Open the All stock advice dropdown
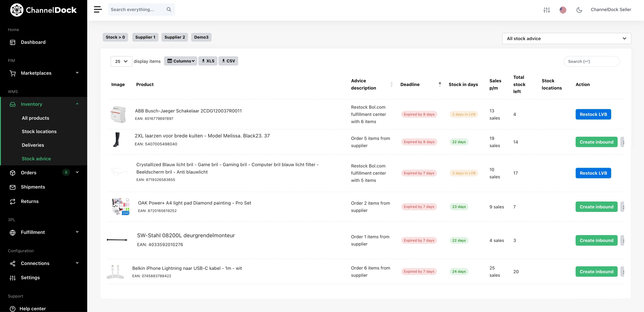This screenshot has width=644, height=312. click(x=566, y=38)
